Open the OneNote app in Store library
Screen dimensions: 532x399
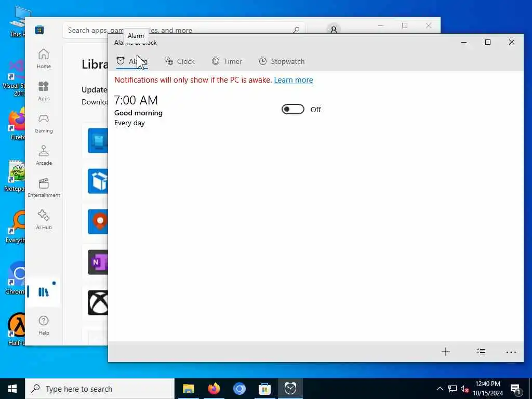[x=98, y=262]
